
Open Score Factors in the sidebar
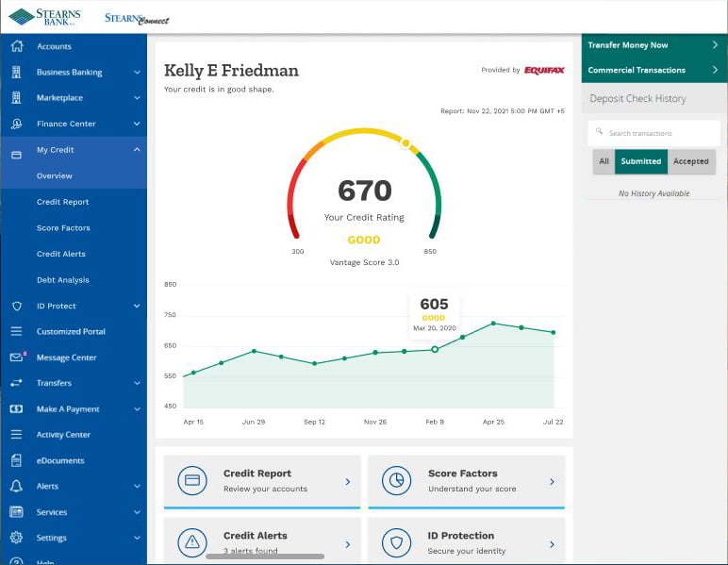point(63,228)
